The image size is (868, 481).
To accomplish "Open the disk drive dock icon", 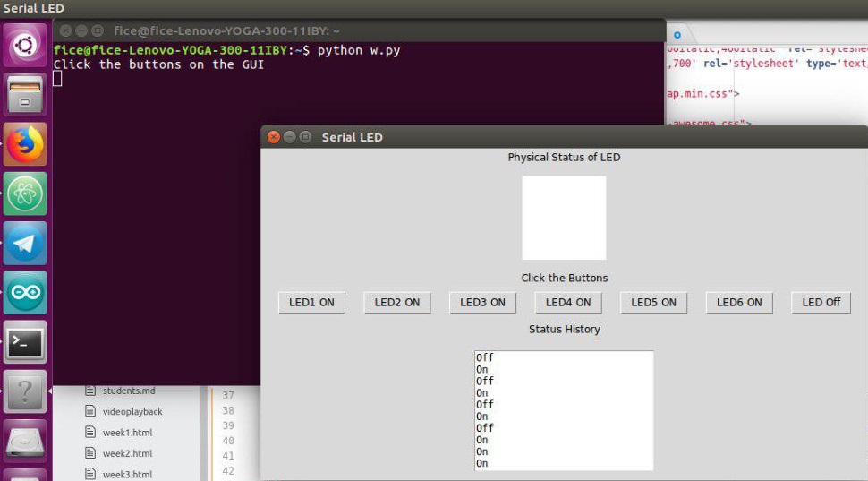I will (x=25, y=441).
